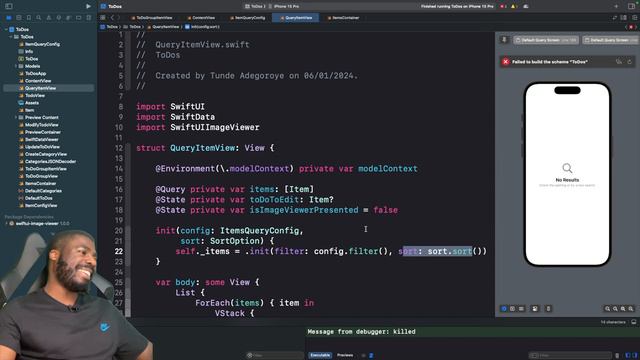Select first Default Query Screen preview
Screen dimensions: 640x360
(546, 40)
